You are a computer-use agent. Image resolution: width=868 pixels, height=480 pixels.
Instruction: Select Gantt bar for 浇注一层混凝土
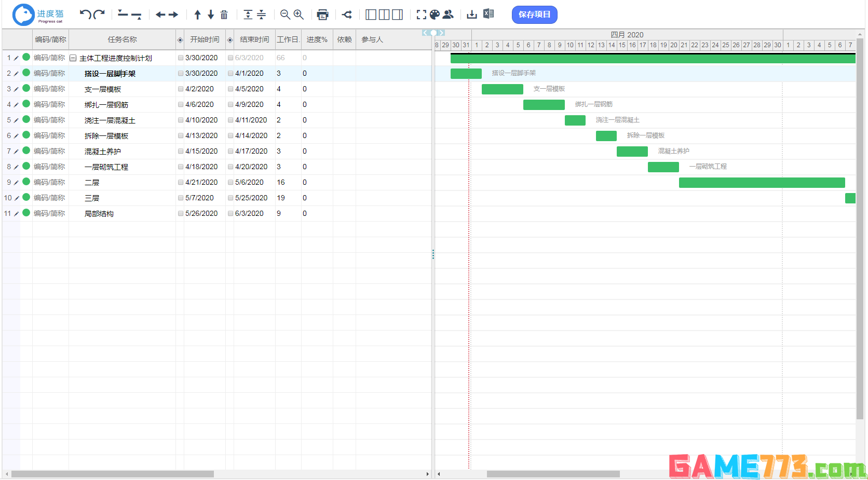pos(575,120)
